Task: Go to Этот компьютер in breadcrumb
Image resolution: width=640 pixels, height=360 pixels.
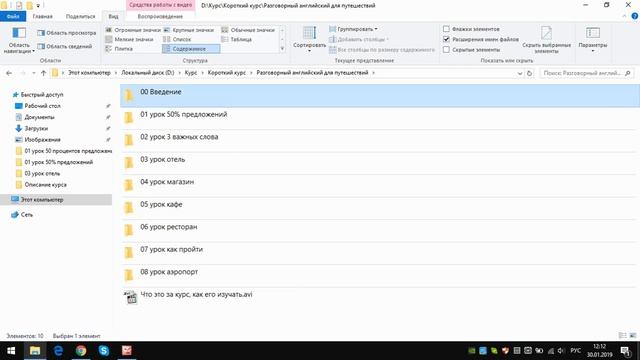Action: coord(89,73)
